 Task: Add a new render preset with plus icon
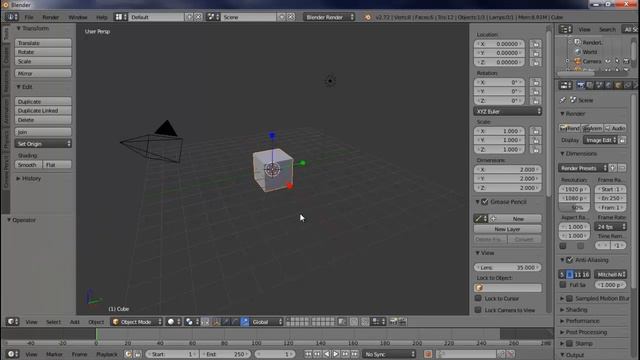tap(613, 168)
